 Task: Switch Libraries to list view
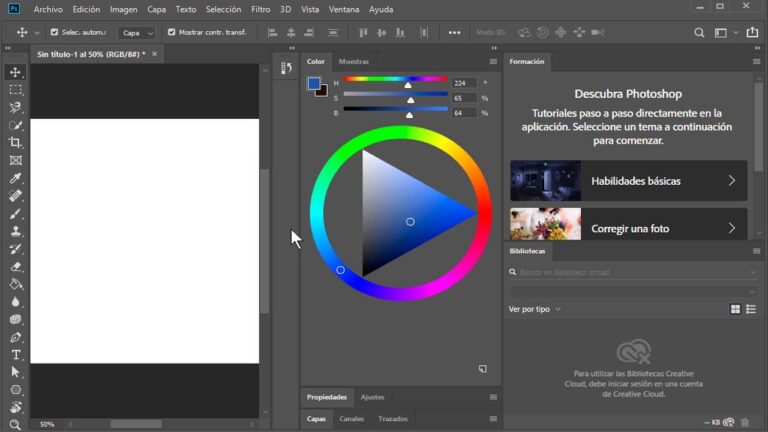[x=751, y=309]
